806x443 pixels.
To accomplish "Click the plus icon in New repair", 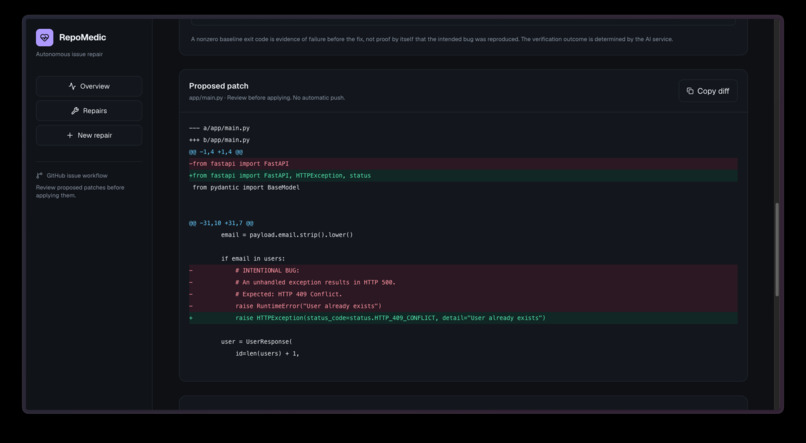I will pos(70,135).
